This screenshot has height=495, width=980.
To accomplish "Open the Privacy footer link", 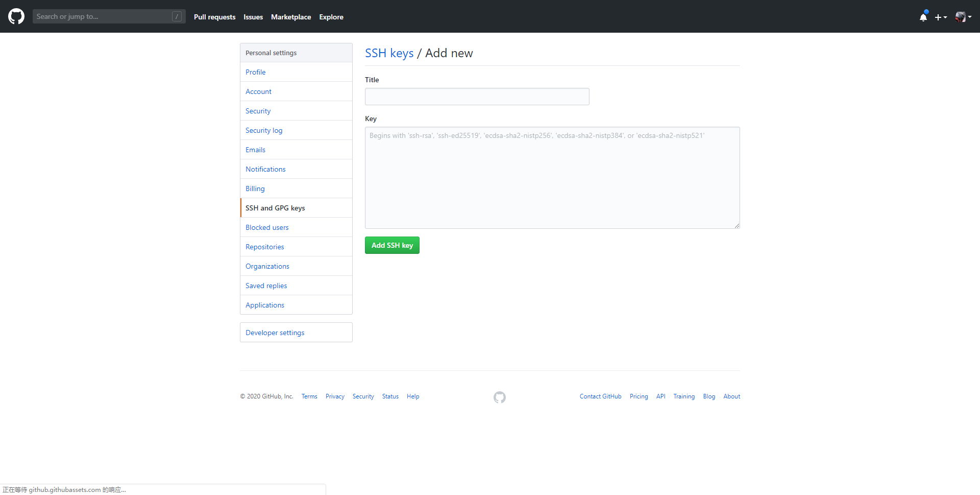I will 335,396.
